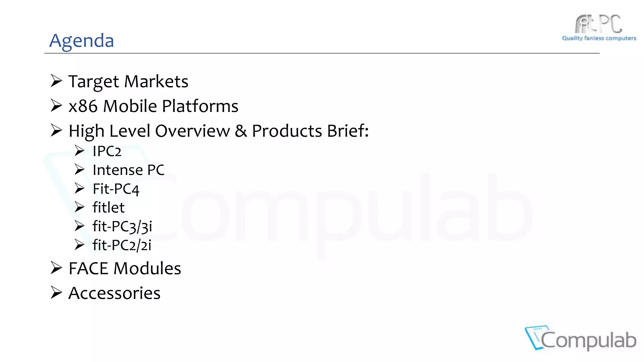Click the FACE Modules agenda item
This screenshot has width=644, height=362.
(x=125, y=268)
